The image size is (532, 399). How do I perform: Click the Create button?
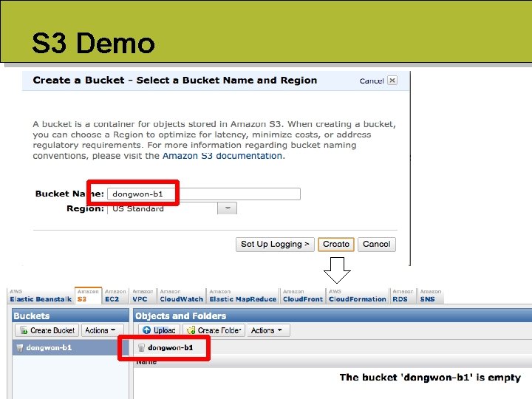point(336,245)
